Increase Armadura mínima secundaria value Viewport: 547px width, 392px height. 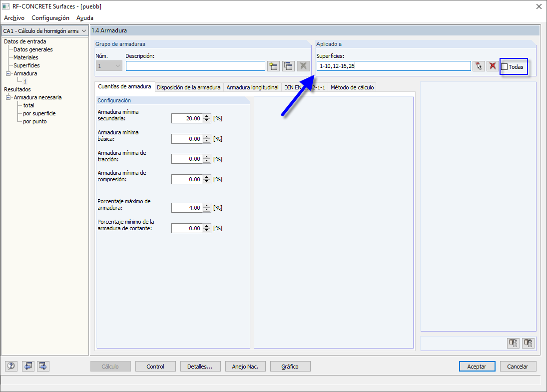click(207, 116)
